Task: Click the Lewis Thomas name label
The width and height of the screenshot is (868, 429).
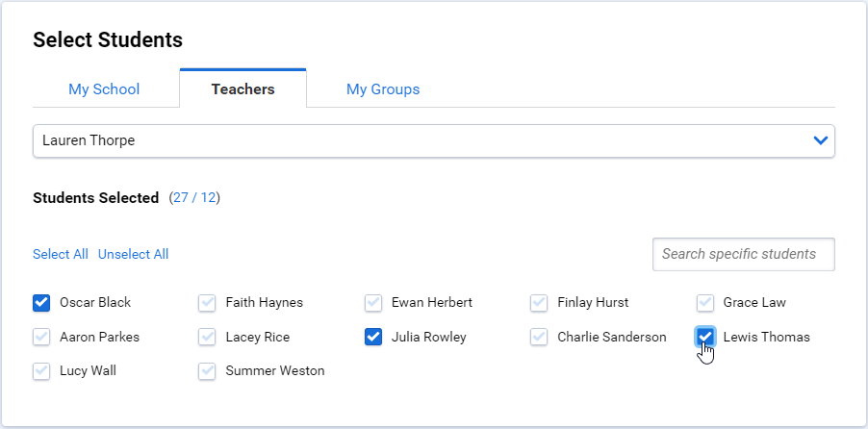Action: (766, 337)
